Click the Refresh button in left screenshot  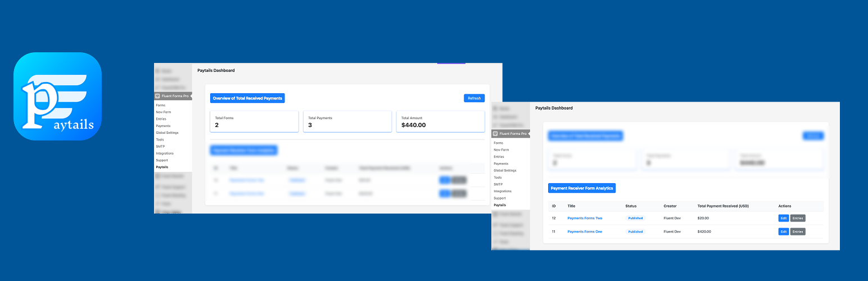pyautogui.click(x=474, y=98)
